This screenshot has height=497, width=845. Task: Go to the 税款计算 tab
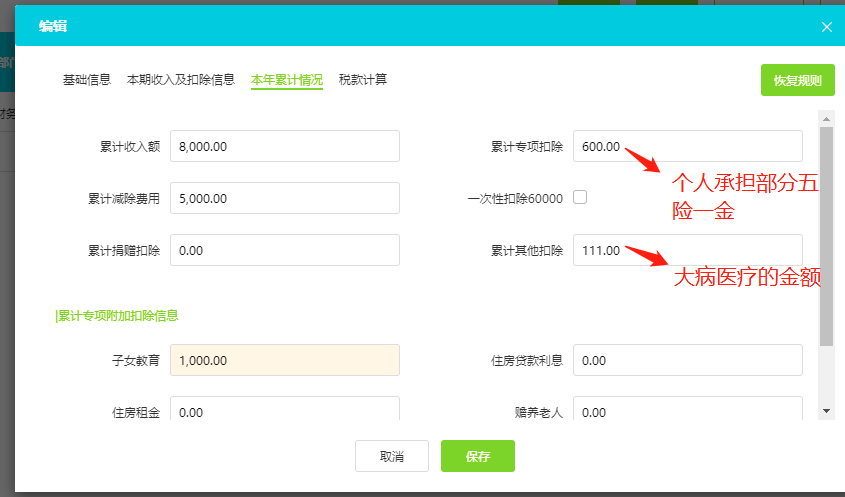click(363, 80)
